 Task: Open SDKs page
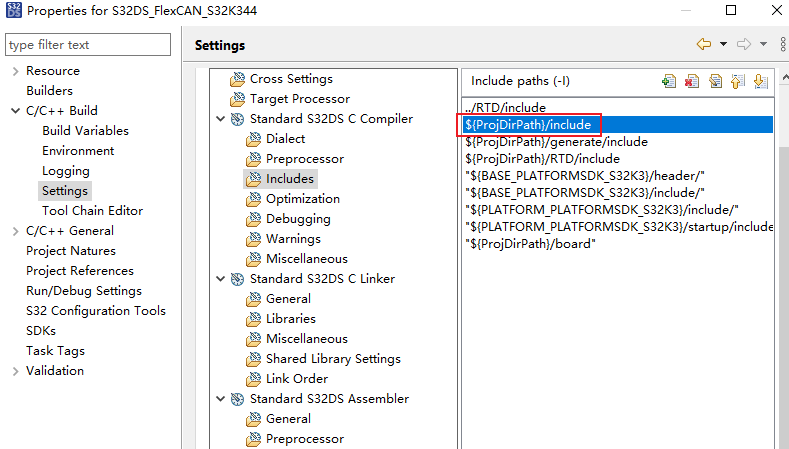tap(41, 331)
